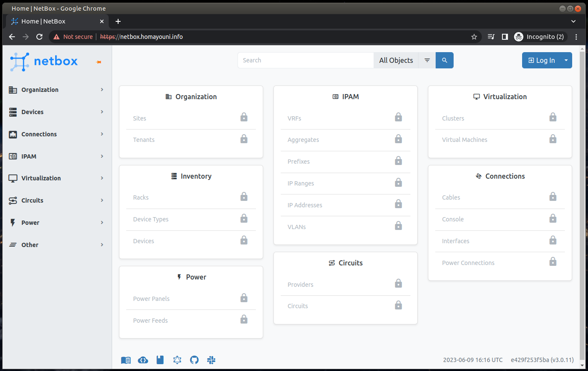Click the lock icon beside VLANs
The image size is (588, 371).
(398, 226)
